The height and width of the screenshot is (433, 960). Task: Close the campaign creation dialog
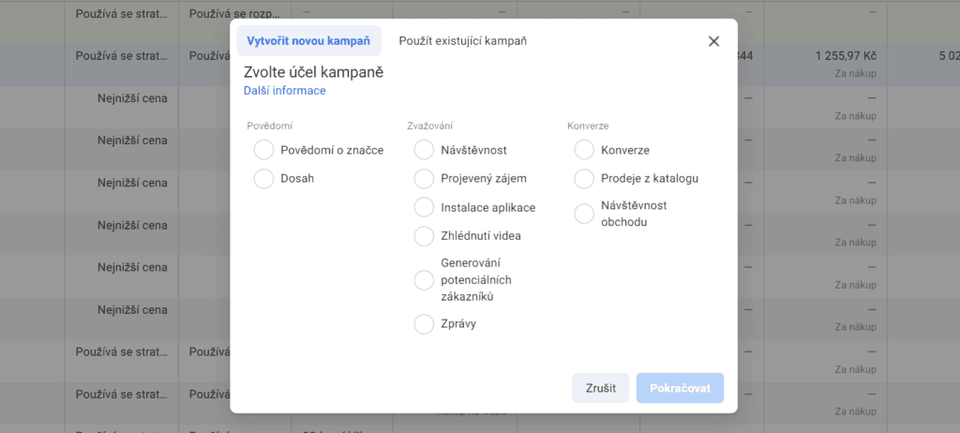coord(713,41)
